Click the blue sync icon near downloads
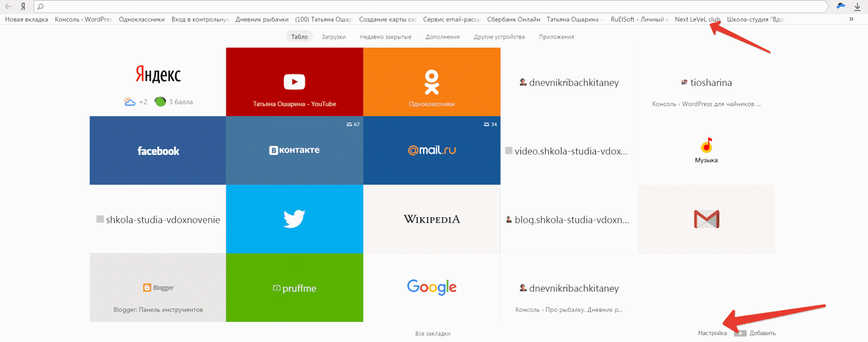This screenshot has width=868, height=342. (840, 6)
